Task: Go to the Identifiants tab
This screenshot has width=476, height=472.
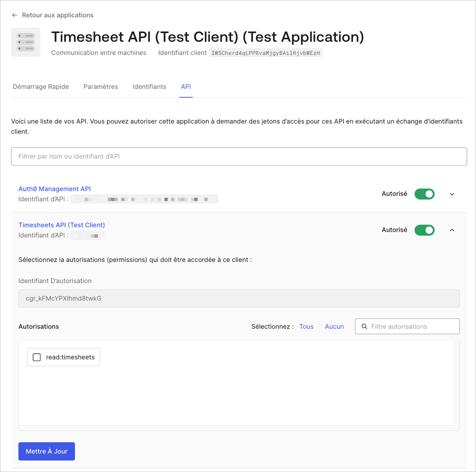Action: click(x=149, y=87)
